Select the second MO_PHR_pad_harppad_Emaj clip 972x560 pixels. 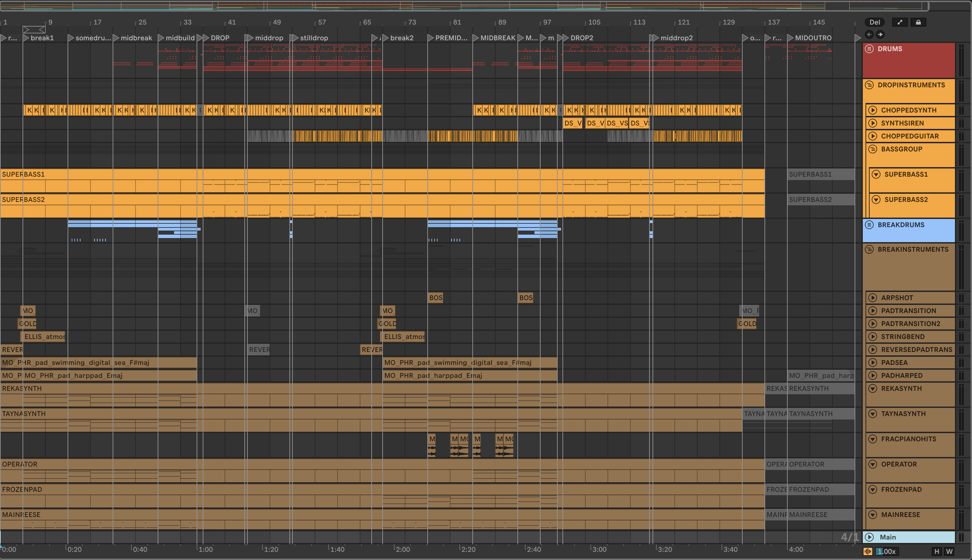[x=470, y=376]
